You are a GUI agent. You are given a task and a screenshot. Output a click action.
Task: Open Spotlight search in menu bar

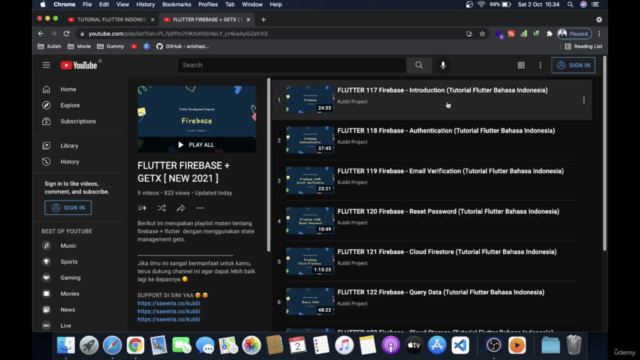[570, 4]
